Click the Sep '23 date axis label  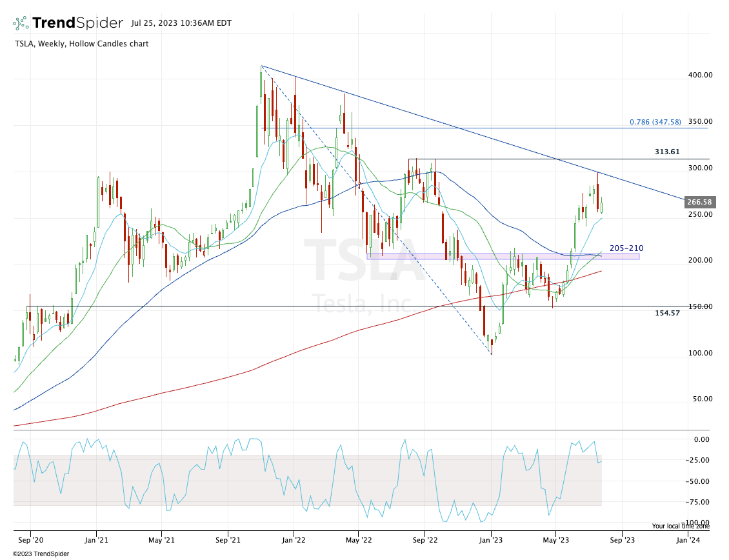coord(622,540)
